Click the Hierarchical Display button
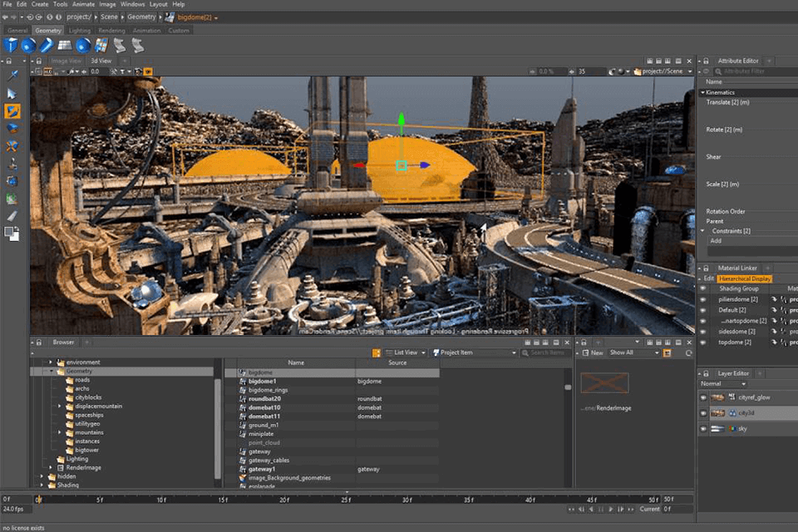Image resolution: width=798 pixels, height=532 pixels. pos(745,278)
